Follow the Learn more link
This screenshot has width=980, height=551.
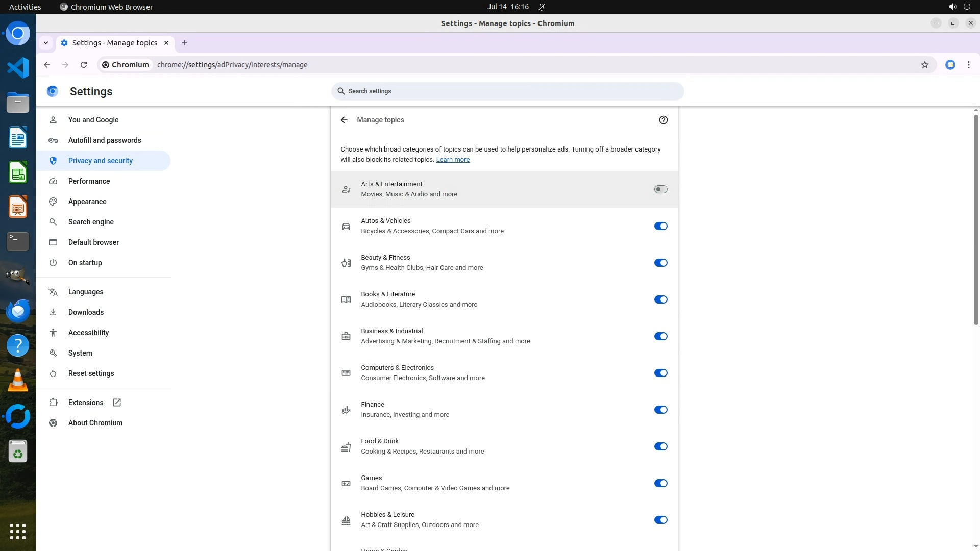point(452,160)
